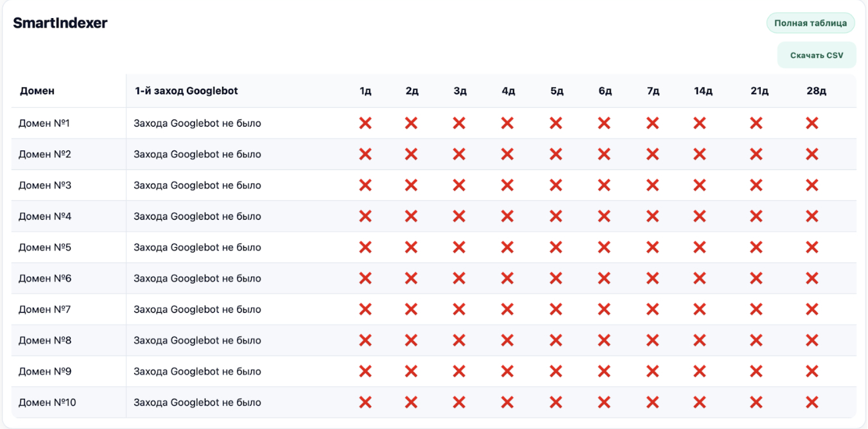This screenshot has width=868, height=429.
Task: Click red X for Домен №3 under 14д
Action: [700, 186]
